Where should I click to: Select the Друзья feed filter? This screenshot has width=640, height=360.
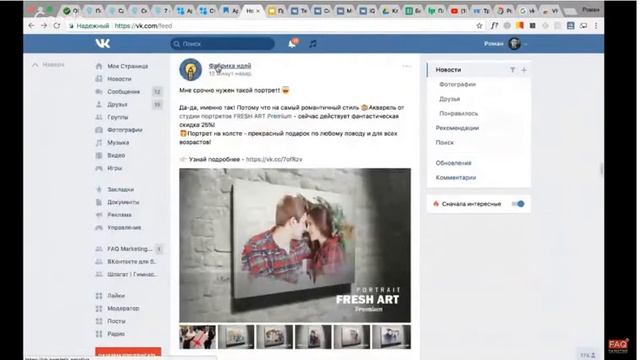tap(449, 99)
